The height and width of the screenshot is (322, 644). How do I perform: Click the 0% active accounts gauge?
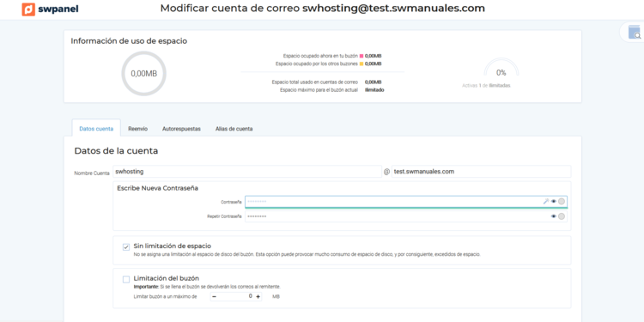point(501,68)
